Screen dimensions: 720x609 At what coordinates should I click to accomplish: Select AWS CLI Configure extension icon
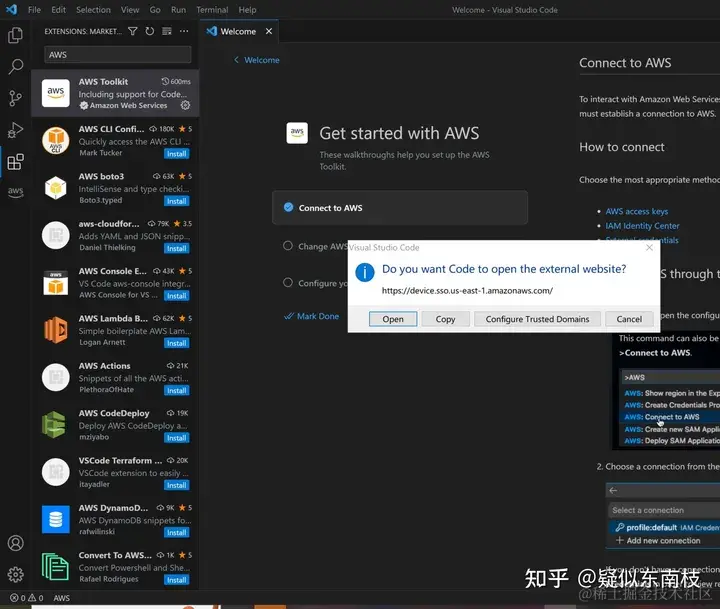pos(56,140)
